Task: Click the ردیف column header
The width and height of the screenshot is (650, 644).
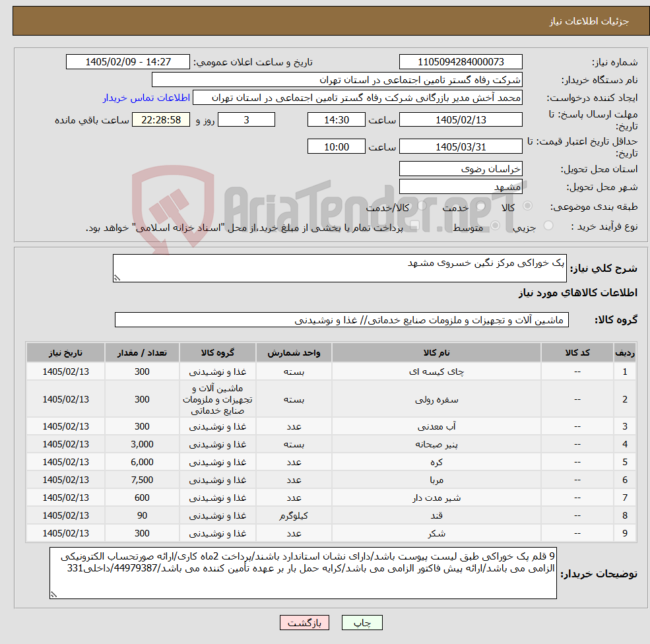Action: pos(625,352)
